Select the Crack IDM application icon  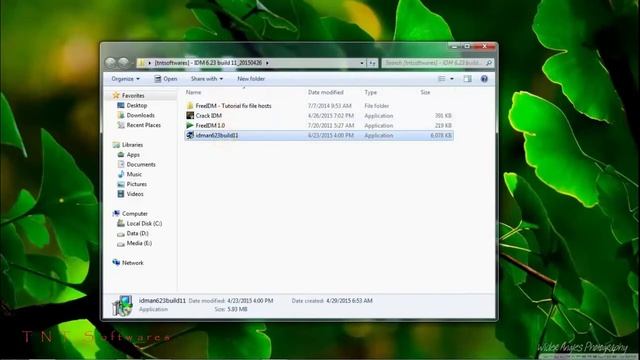tap(190, 116)
